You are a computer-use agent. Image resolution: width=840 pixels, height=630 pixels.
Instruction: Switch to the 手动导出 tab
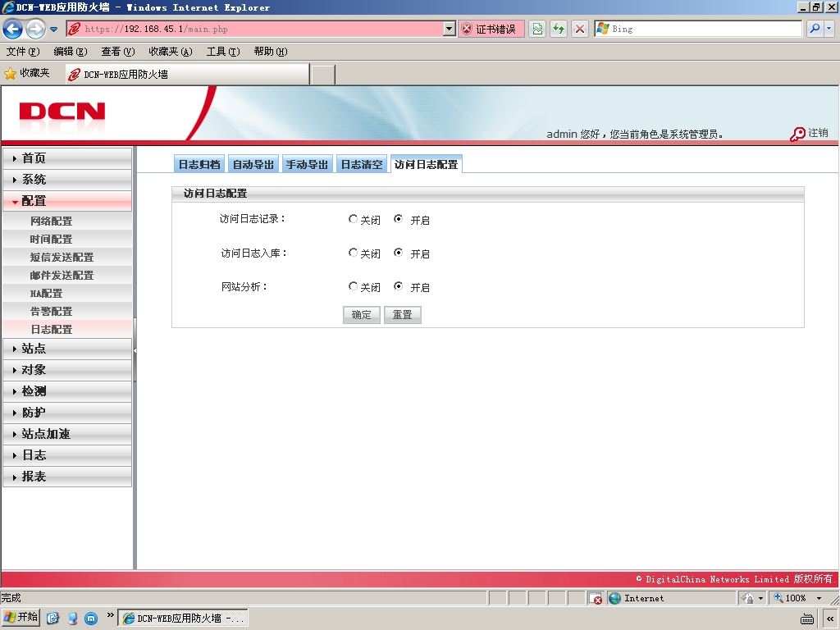(307, 164)
